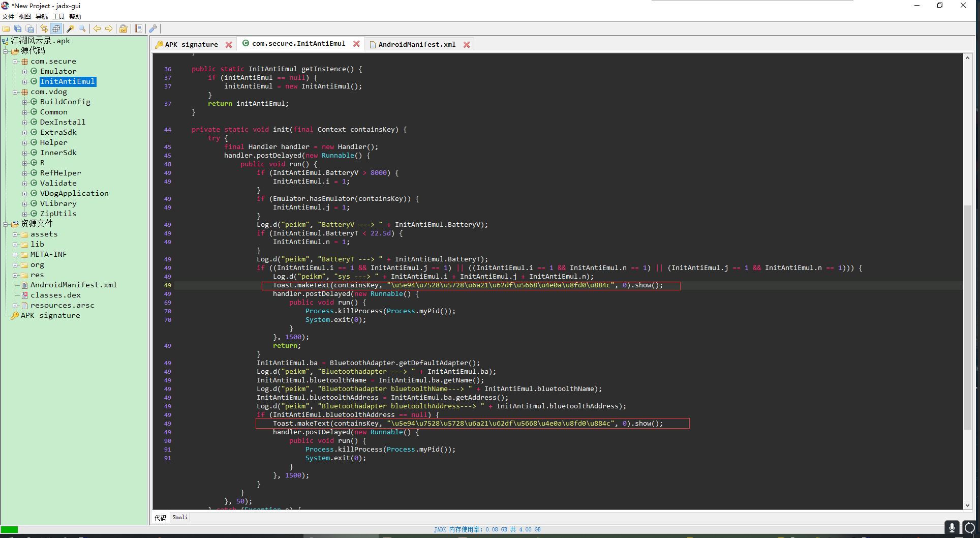Open the 导航 menu
This screenshot has height=538, width=980.
coord(42,17)
